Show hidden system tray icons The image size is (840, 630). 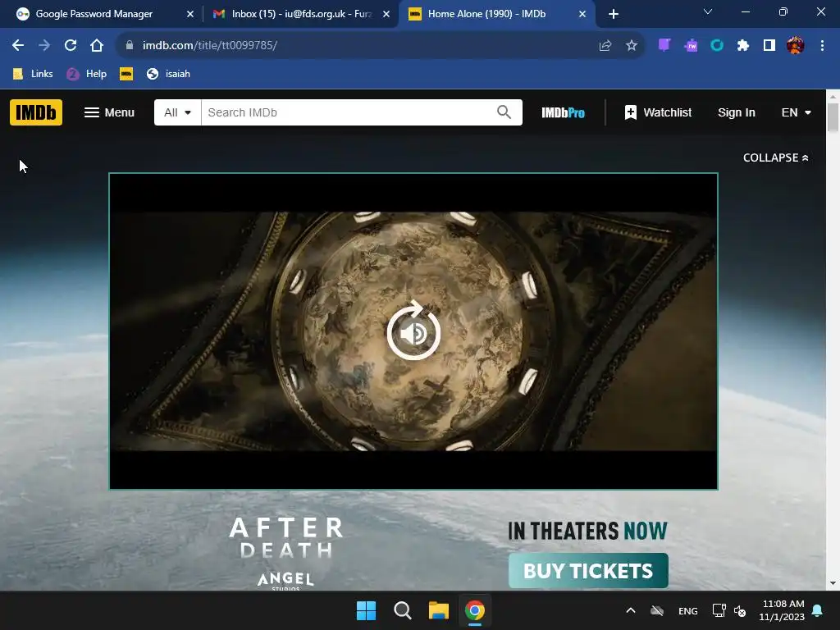[x=631, y=610]
